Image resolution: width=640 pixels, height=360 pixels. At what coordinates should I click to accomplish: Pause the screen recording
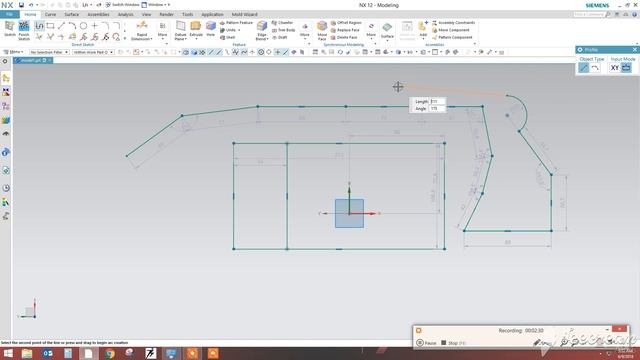pyautogui.click(x=426, y=343)
